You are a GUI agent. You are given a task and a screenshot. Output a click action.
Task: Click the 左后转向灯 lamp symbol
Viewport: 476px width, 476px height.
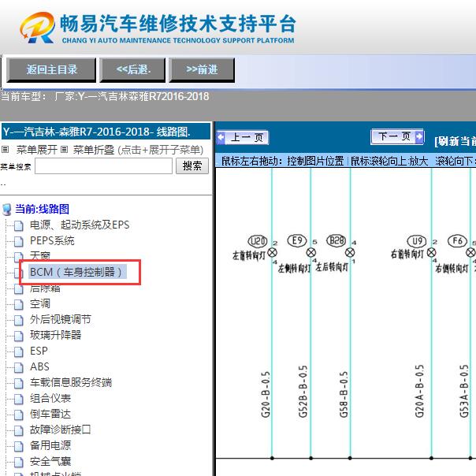coord(350,252)
